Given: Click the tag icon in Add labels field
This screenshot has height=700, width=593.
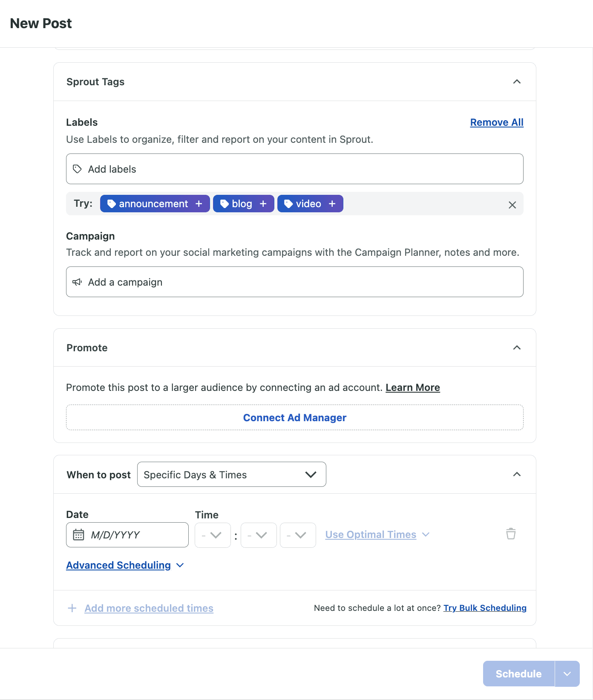Looking at the screenshot, I should coord(77,169).
